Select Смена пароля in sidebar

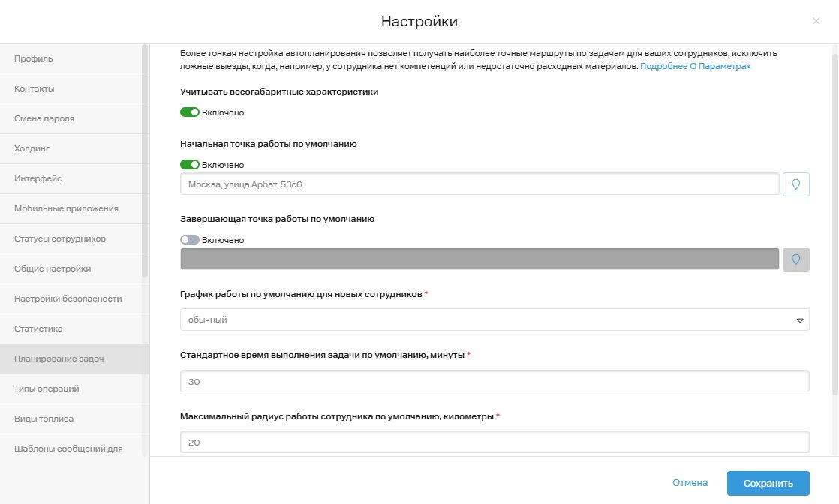(x=44, y=118)
